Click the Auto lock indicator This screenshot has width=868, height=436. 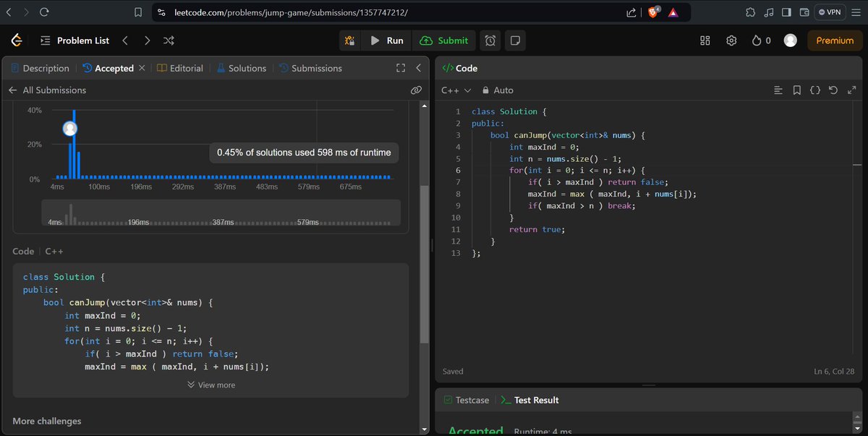(x=498, y=90)
